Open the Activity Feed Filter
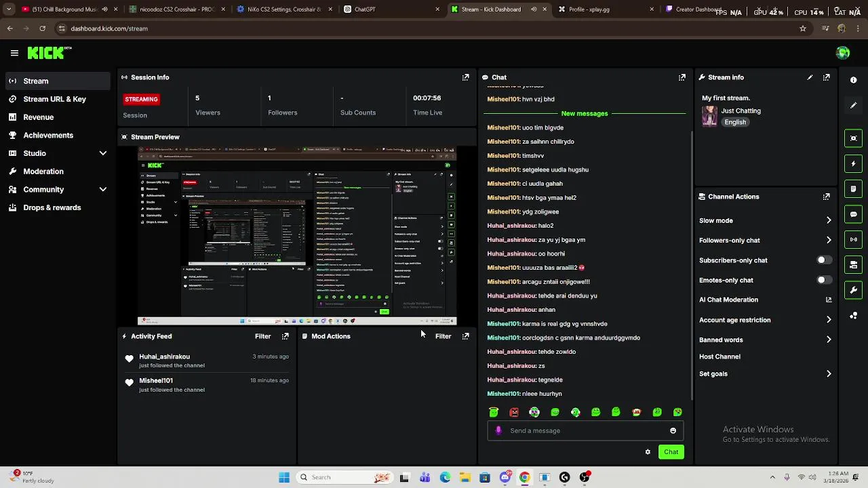Viewport: 868px width, 488px height. click(x=262, y=336)
